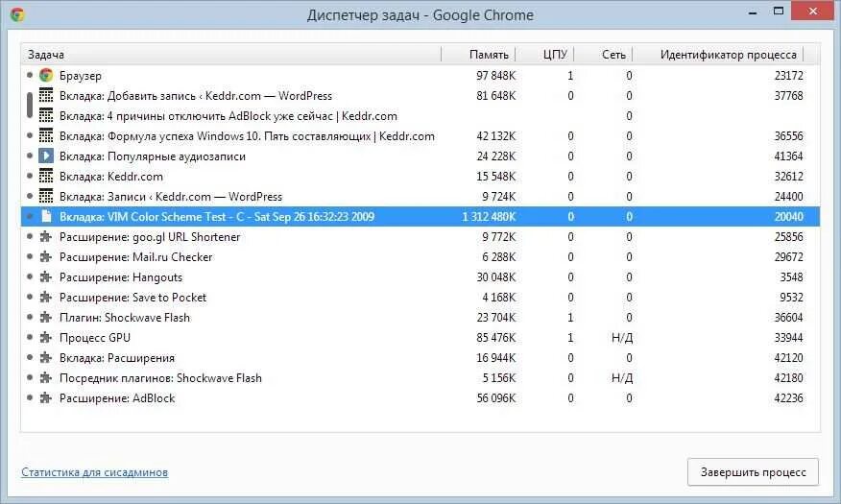The height and width of the screenshot is (504, 841).
Task: Select row Плагин: Shockwave Flash
Action: click(x=420, y=318)
